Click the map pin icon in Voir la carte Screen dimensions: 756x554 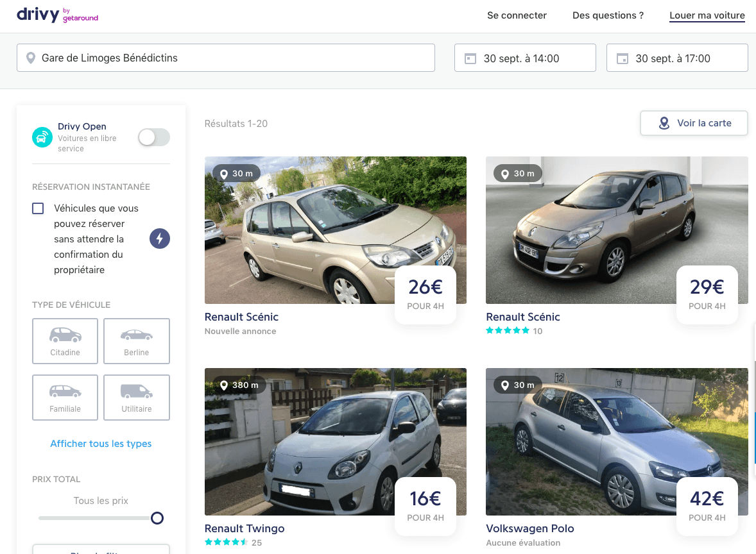664,123
